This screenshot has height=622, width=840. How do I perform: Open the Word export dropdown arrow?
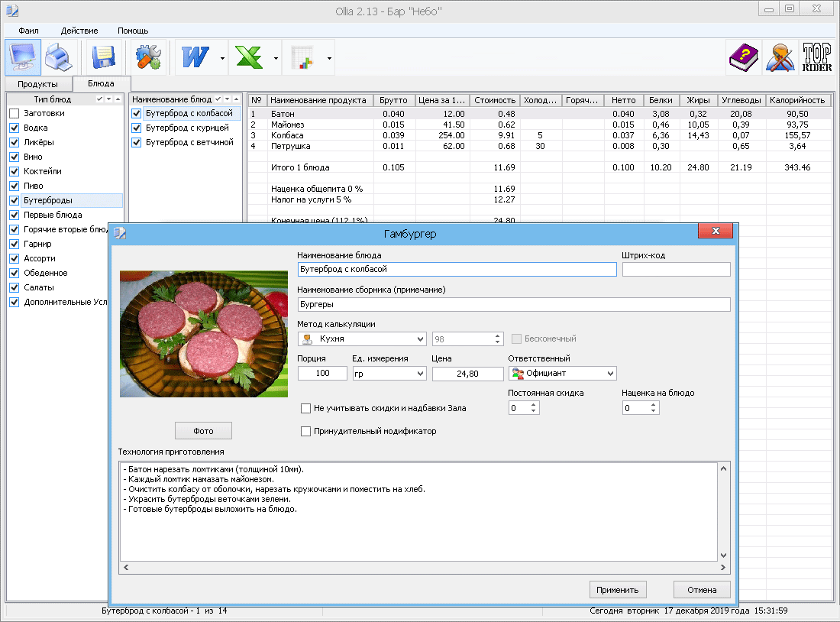(x=222, y=58)
